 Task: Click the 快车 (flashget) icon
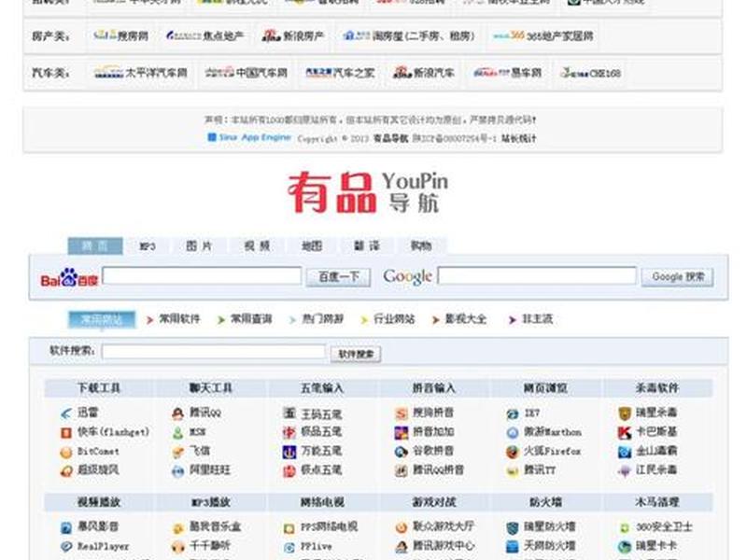(65, 433)
